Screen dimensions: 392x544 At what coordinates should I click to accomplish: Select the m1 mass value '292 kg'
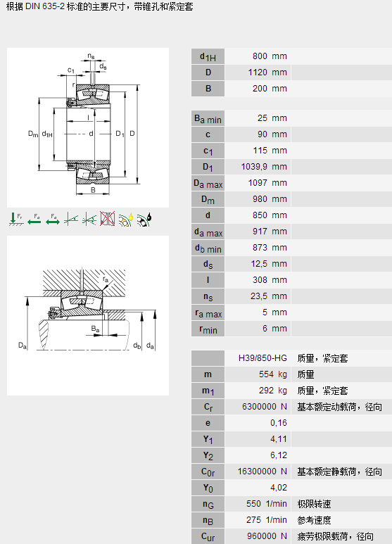[272, 391]
